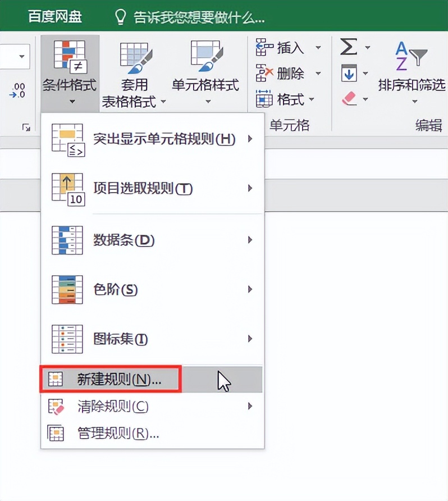Click the lightbulb Tell Me icon

120,17
